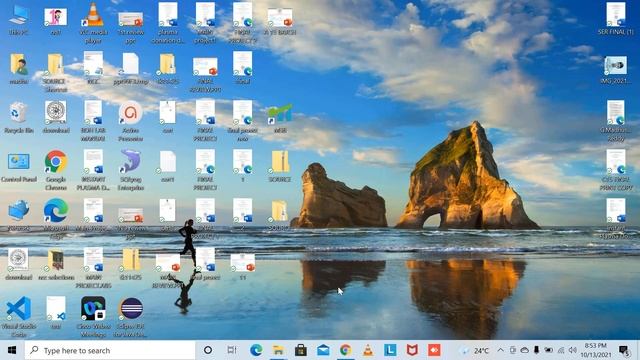This screenshot has width=640, height=360.
Task: Open the Control Panel desktop icon
Action: tap(19, 167)
